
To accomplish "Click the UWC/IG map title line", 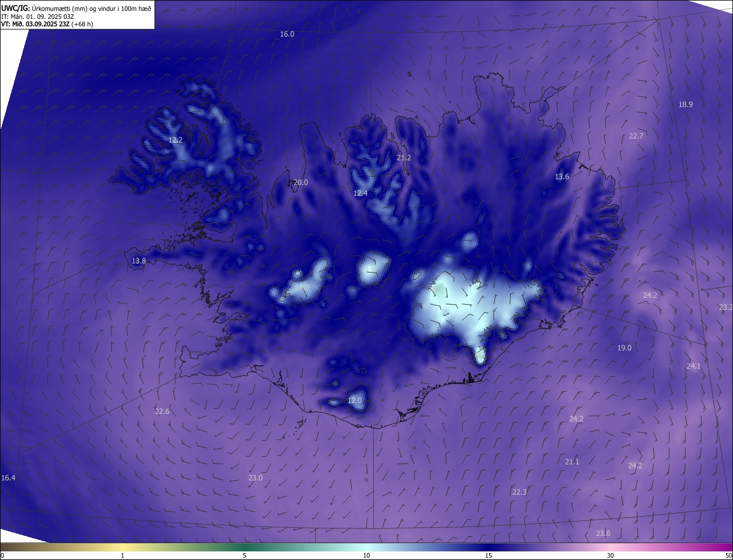I will click(x=76, y=7).
